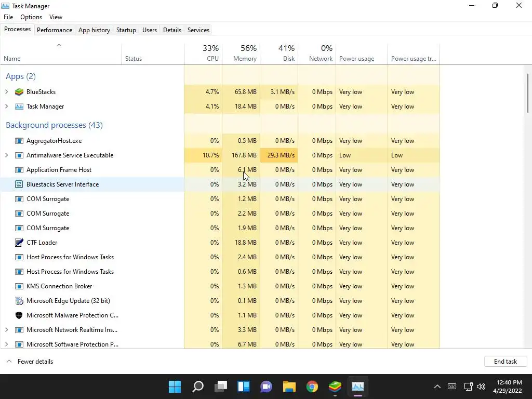Sort by the Memory column header
The image size is (532, 399).
241,54
